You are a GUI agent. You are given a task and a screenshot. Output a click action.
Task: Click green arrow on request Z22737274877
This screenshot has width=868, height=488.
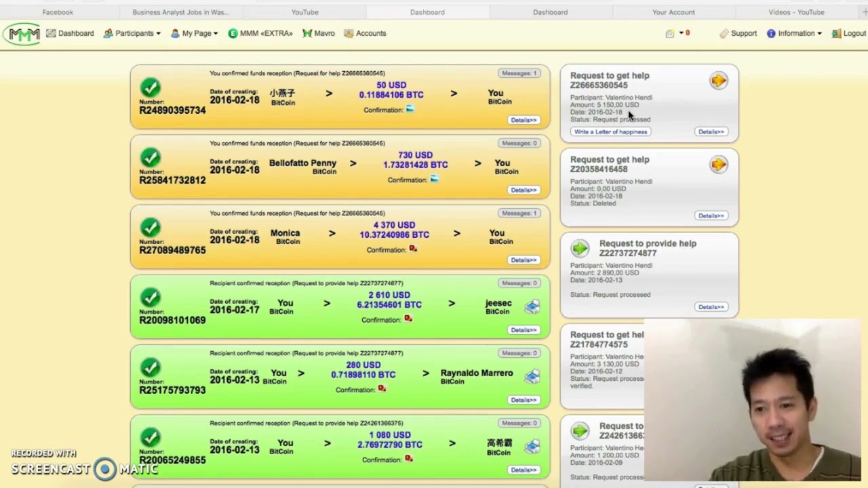(580, 249)
